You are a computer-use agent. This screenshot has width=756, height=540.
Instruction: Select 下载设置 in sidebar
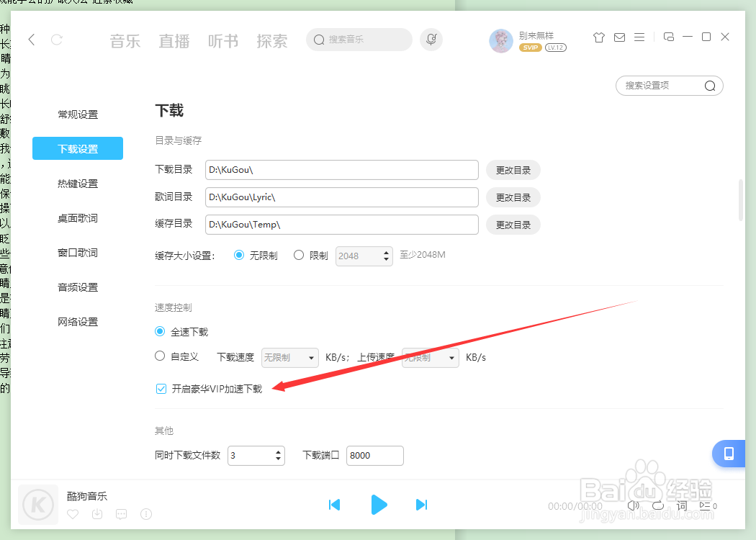(x=78, y=148)
